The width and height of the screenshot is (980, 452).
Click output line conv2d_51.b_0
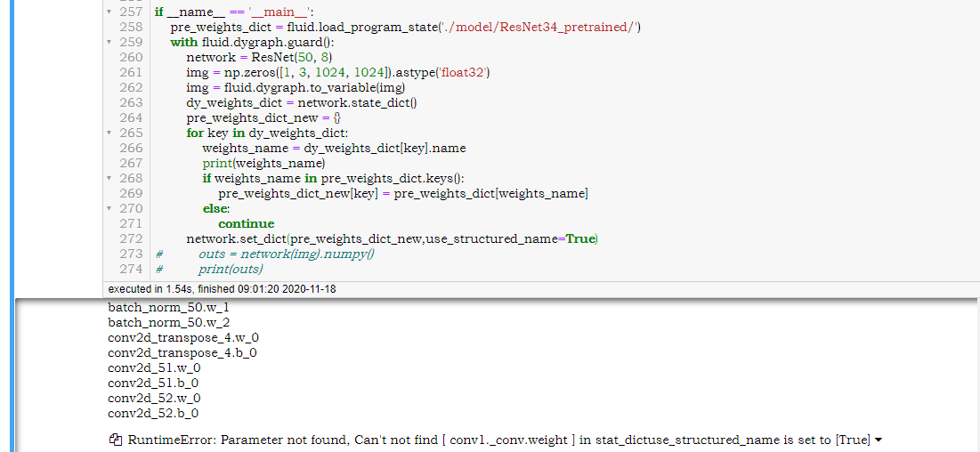153,383
